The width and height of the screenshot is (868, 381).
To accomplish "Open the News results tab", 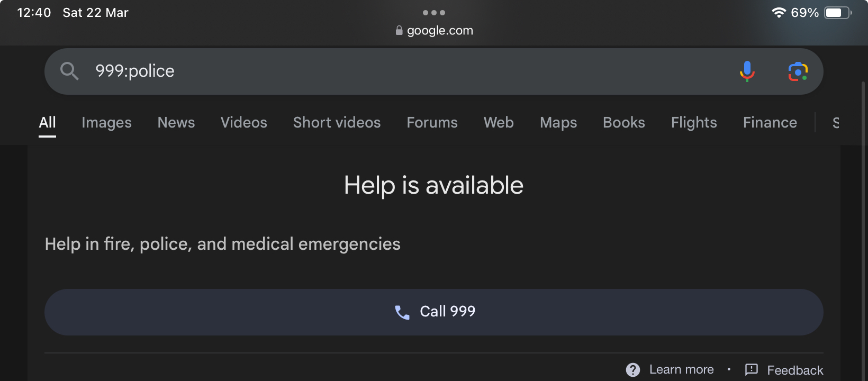I will [x=176, y=123].
